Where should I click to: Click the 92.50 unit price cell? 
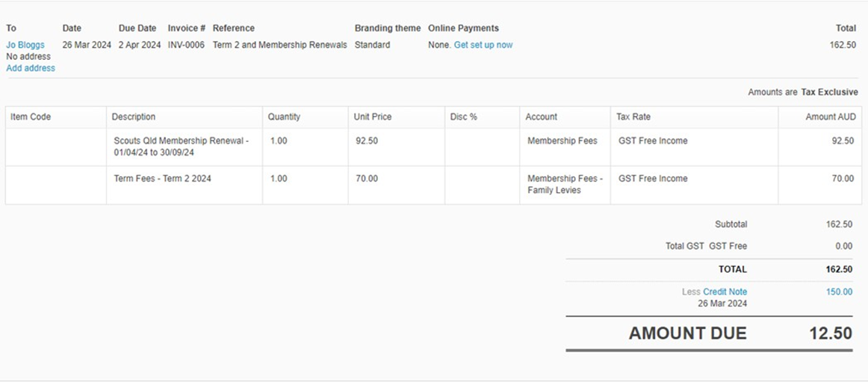397,147
